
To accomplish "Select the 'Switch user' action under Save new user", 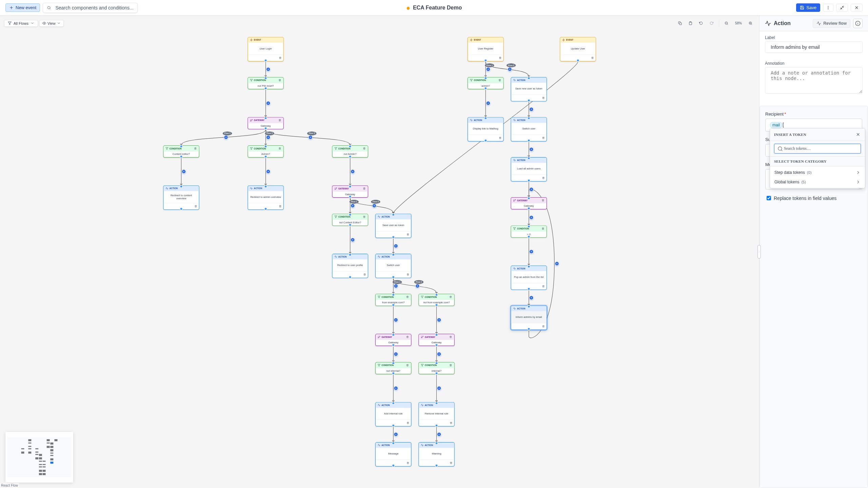I will click(x=529, y=129).
